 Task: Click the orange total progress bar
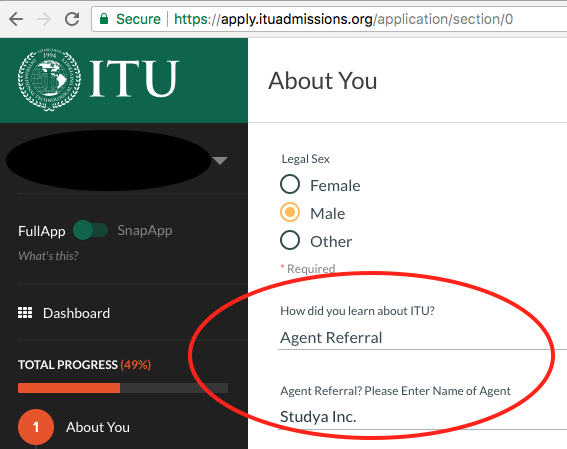point(69,388)
